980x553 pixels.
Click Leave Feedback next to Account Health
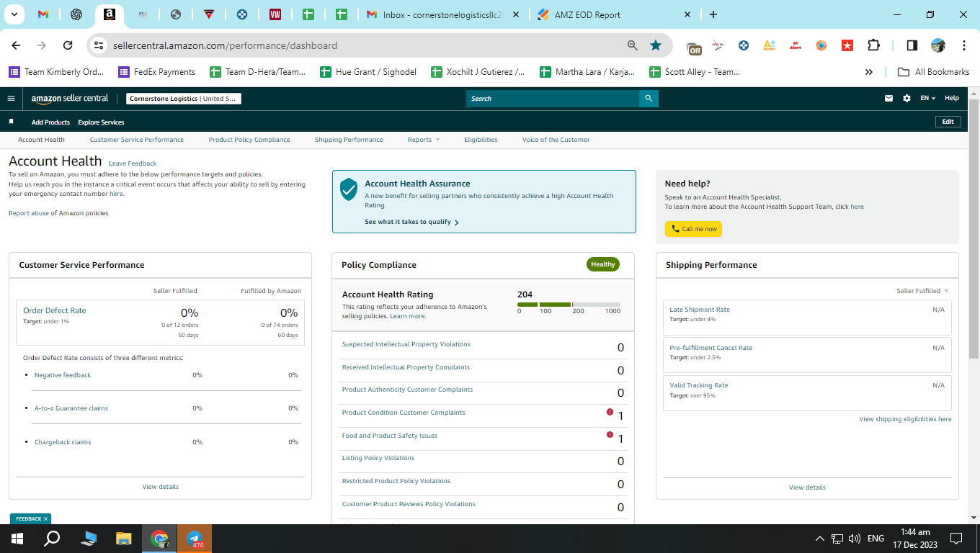133,163
